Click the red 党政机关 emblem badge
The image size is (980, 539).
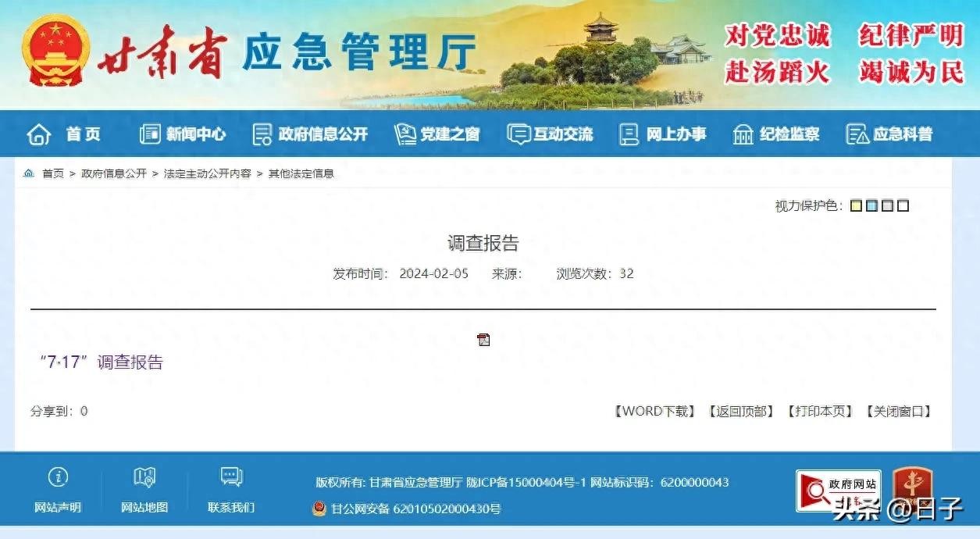click(912, 487)
